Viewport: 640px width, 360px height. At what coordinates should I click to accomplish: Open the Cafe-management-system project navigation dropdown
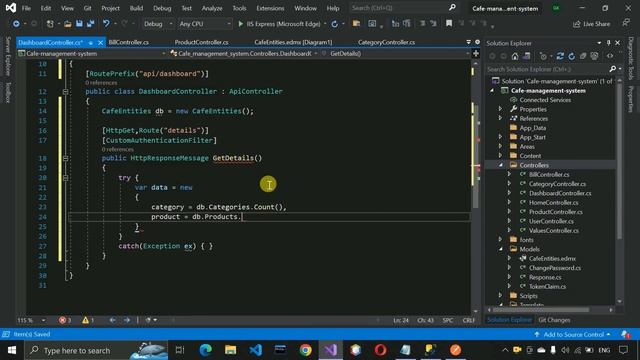(x=91, y=53)
